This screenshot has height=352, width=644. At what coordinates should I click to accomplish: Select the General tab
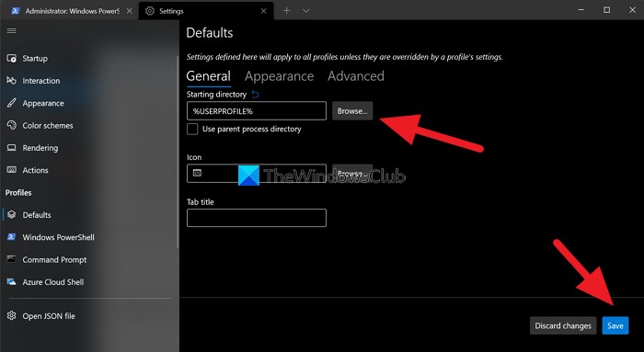click(x=209, y=76)
